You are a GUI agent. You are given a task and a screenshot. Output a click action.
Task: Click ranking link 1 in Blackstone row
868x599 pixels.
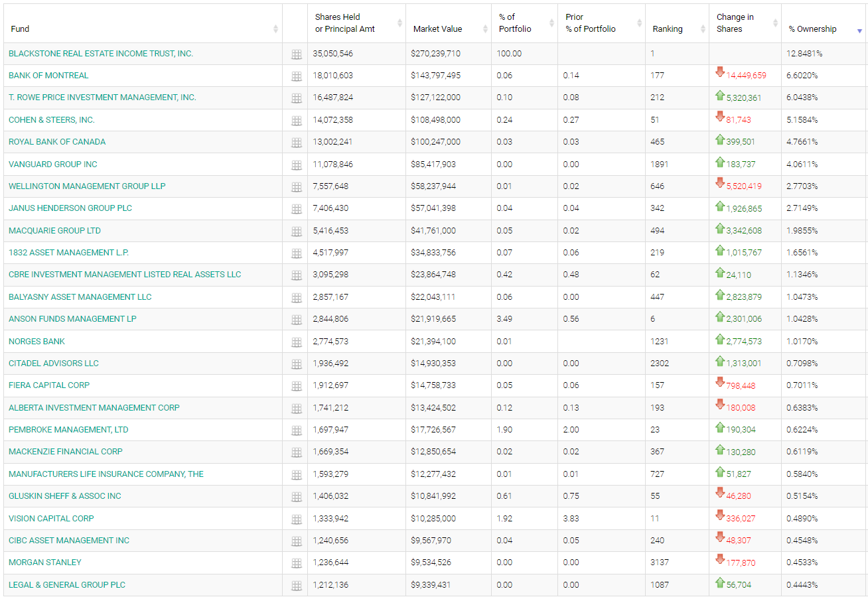[x=652, y=54]
